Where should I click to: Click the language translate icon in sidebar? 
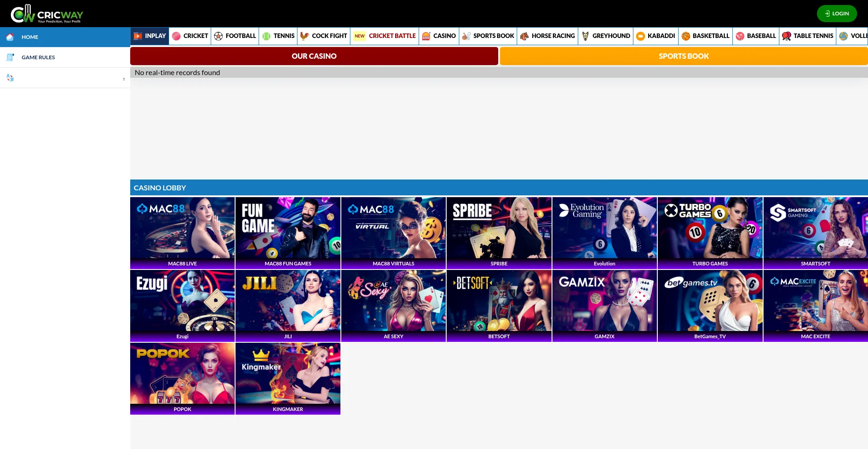pyautogui.click(x=10, y=78)
